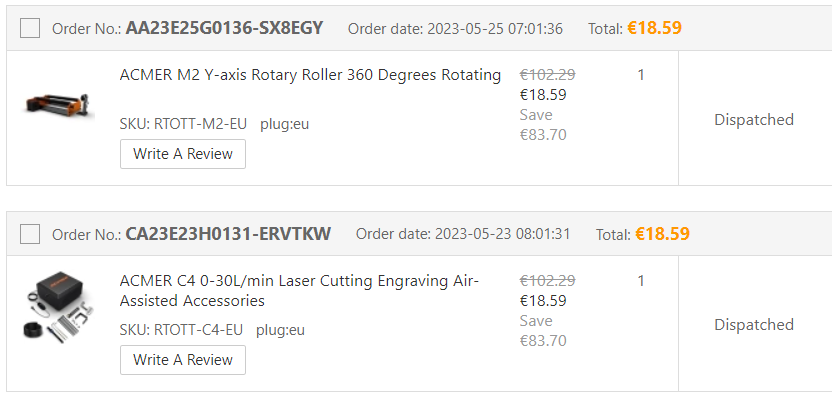The height and width of the screenshot is (403, 832).
Task: Click the Dispatched status of the M2 roller order
Action: tap(754, 120)
